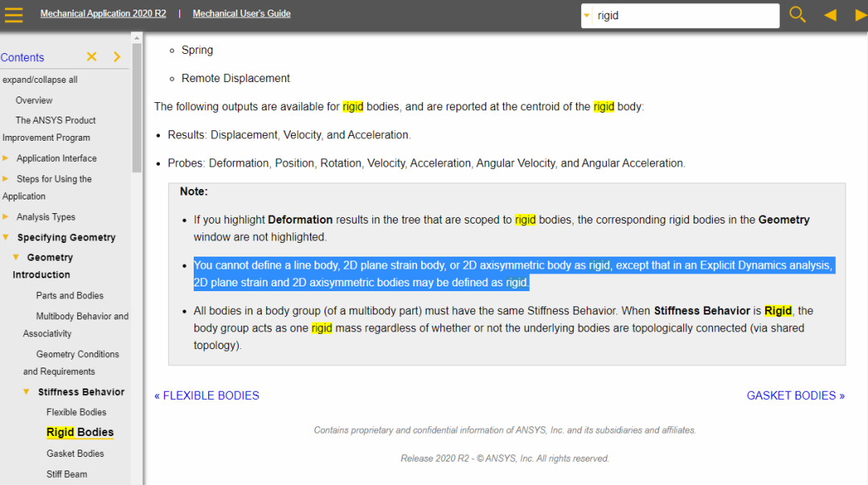Select Stiffness Behavior topic
The width and height of the screenshot is (868, 485).
pos(81,392)
